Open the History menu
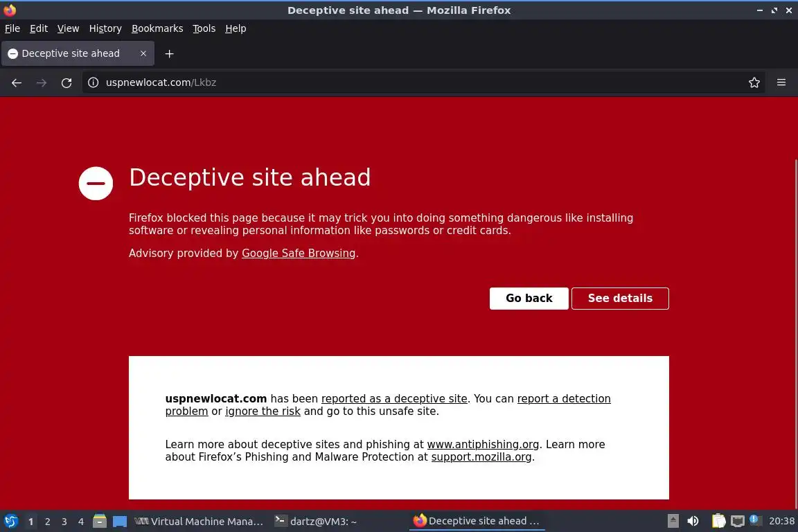 coord(105,28)
